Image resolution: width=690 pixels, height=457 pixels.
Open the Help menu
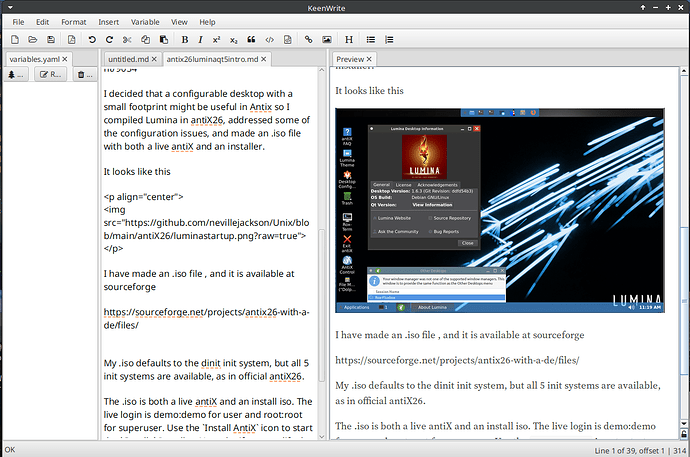click(x=207, y=22)
